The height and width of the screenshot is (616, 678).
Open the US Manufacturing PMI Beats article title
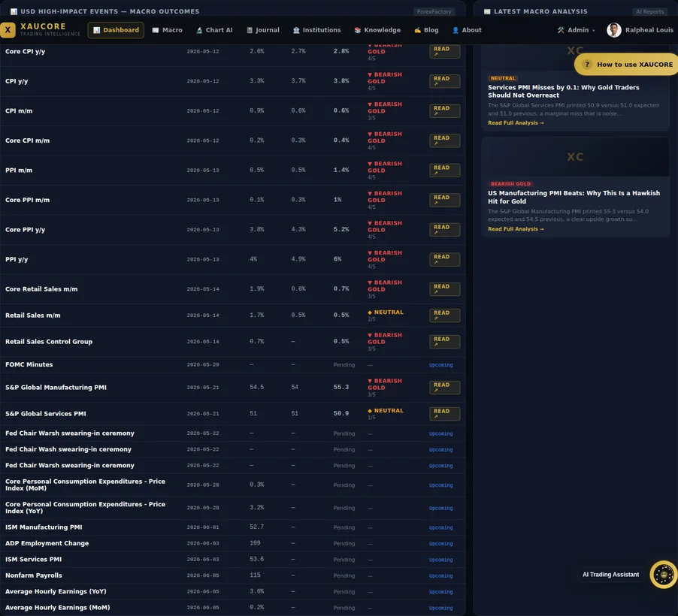[x=574, y=197]
